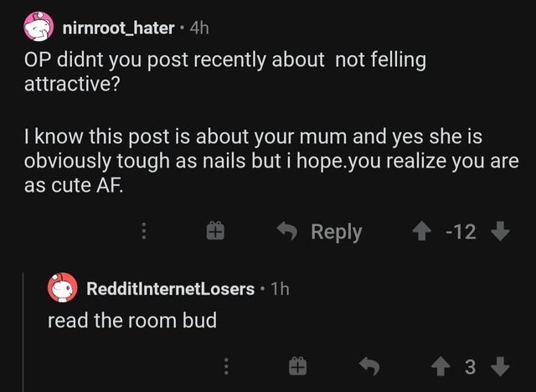536x392 pixels.
Task: Downvote the "read the room bud" comment
Action: click(x=500, y=367)
